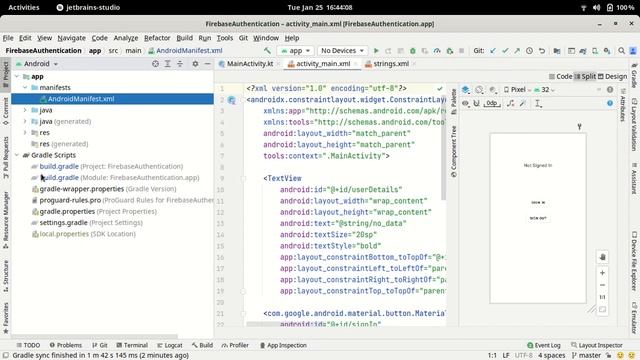
Task: Switch to MainActivity.kt tab
Action: pyautogui.click(x=249, y=64)
